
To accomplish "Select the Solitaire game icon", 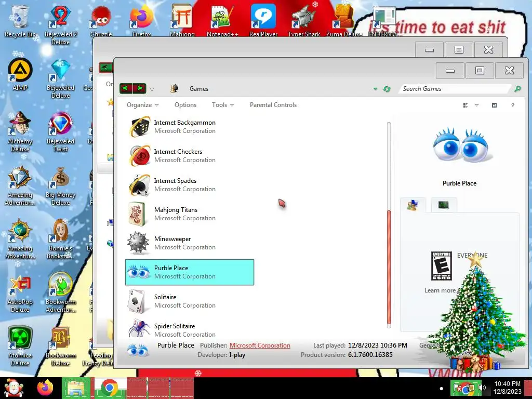I will 137,301.
